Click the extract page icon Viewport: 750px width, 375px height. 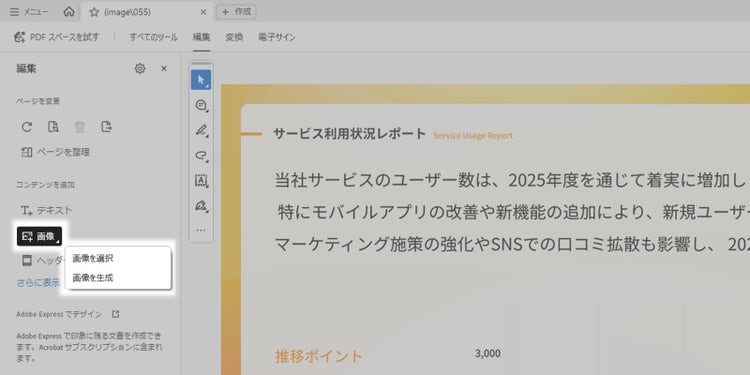[106, 127]
